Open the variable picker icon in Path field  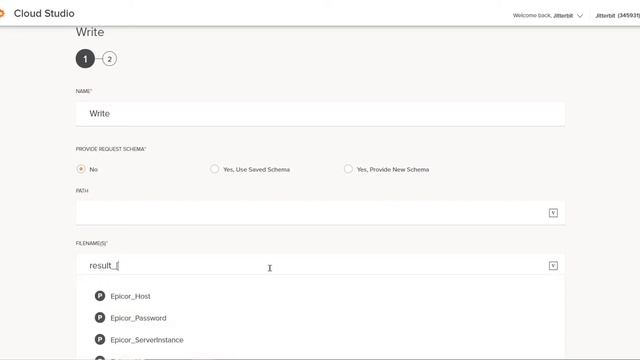[553, 213]
